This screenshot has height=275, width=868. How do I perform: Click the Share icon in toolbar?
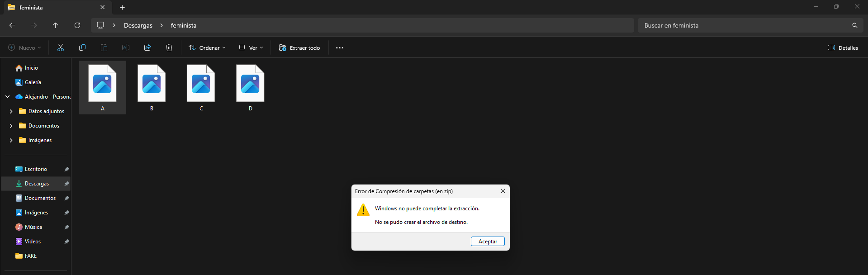point(147,48)
